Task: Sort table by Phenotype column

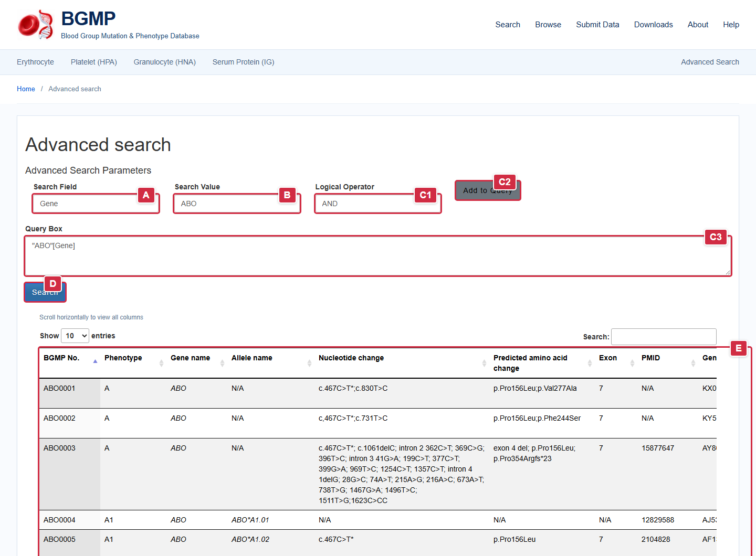Action: tap(133, 363)
